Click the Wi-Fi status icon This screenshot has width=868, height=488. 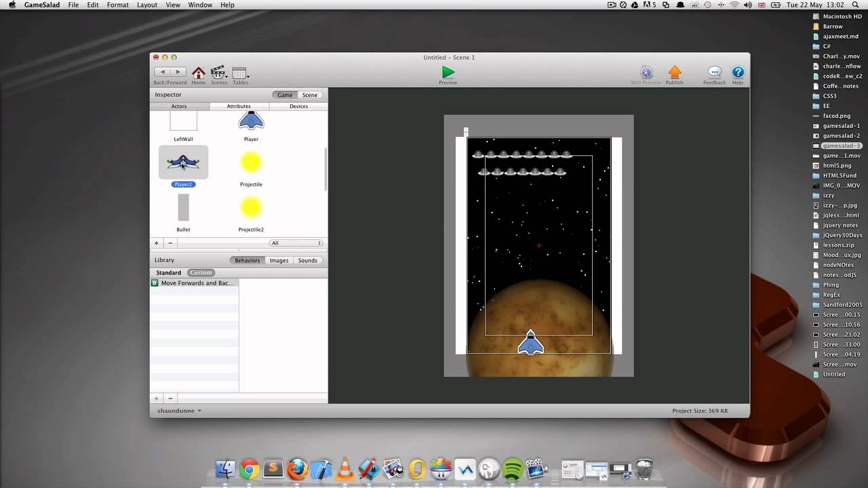pos(734,5)
